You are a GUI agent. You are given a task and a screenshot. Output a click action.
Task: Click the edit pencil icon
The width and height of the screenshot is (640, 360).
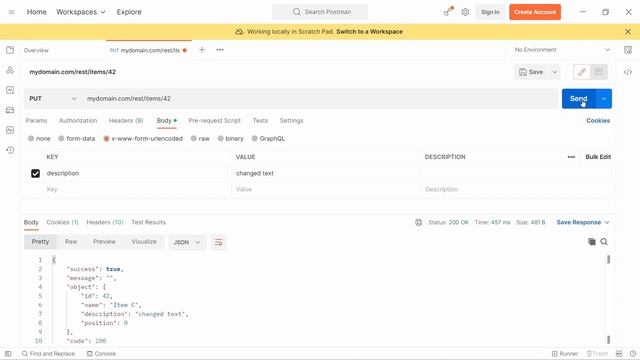pyautogui.click(x=582, y=72)
